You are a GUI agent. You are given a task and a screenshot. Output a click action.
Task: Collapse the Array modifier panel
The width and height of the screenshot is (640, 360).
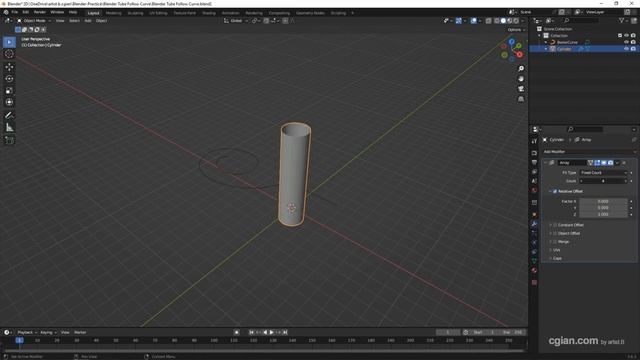tap(546, 162)
